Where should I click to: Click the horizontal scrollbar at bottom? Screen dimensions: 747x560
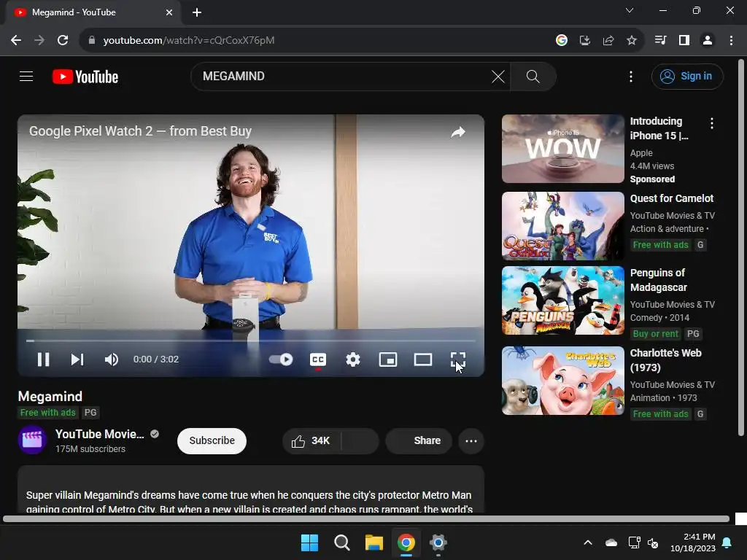(366, 518)
